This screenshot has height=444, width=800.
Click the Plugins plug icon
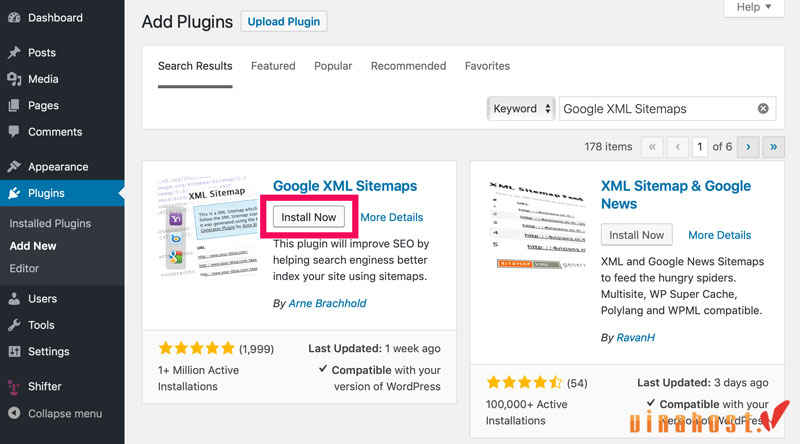coord(14,193)
